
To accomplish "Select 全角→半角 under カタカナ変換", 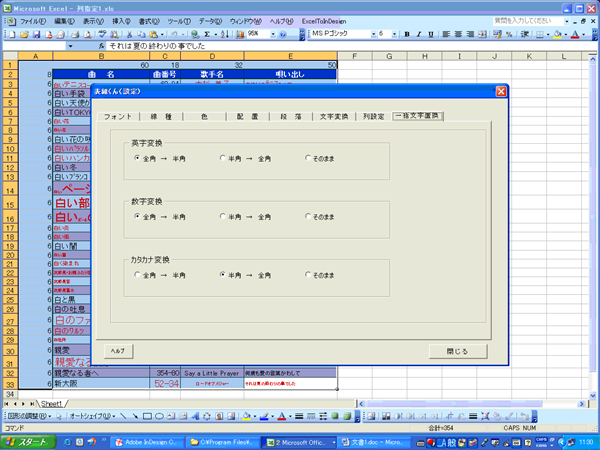I will (137, 274).
